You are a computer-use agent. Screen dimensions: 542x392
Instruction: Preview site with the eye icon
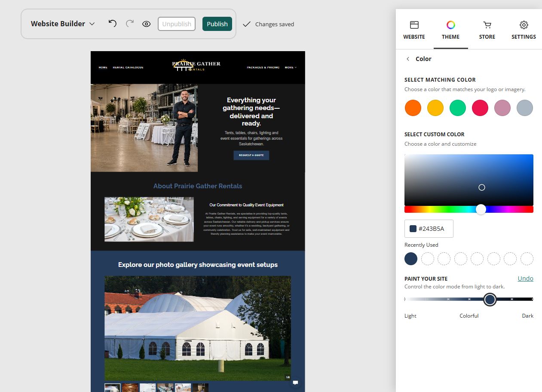point(147,24)
